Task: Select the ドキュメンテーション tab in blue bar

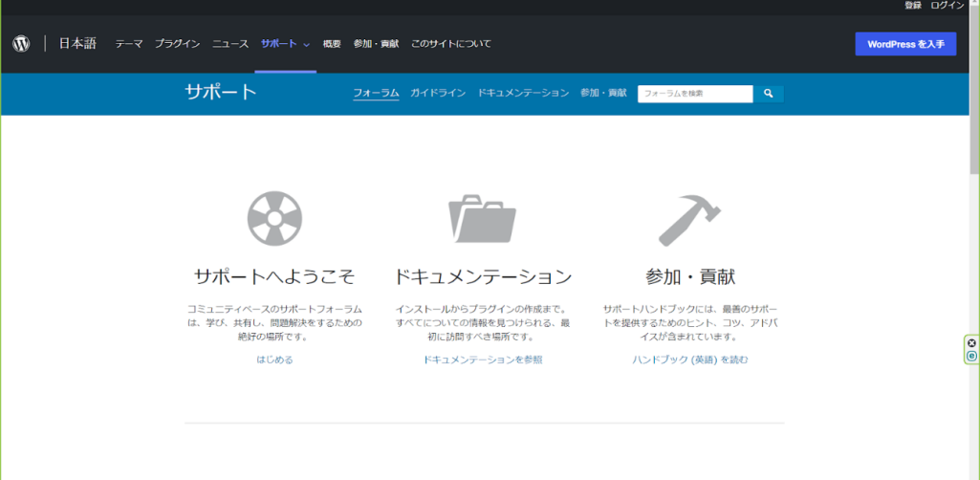Action: [523, 93]
